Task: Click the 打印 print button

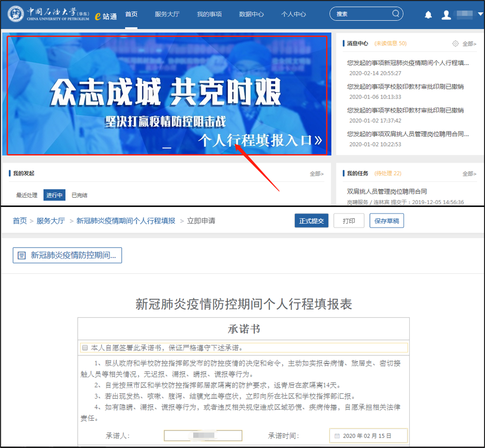Action: (x=349, y=221)
